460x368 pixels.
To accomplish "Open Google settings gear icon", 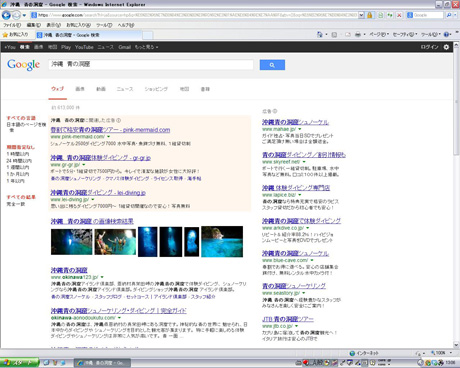I will coord(446,47).
